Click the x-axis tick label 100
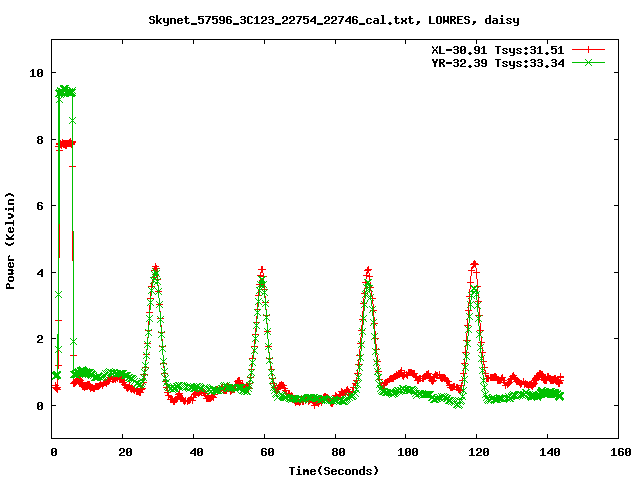Viewport: 640px width, 480px height. click(408, 452)
